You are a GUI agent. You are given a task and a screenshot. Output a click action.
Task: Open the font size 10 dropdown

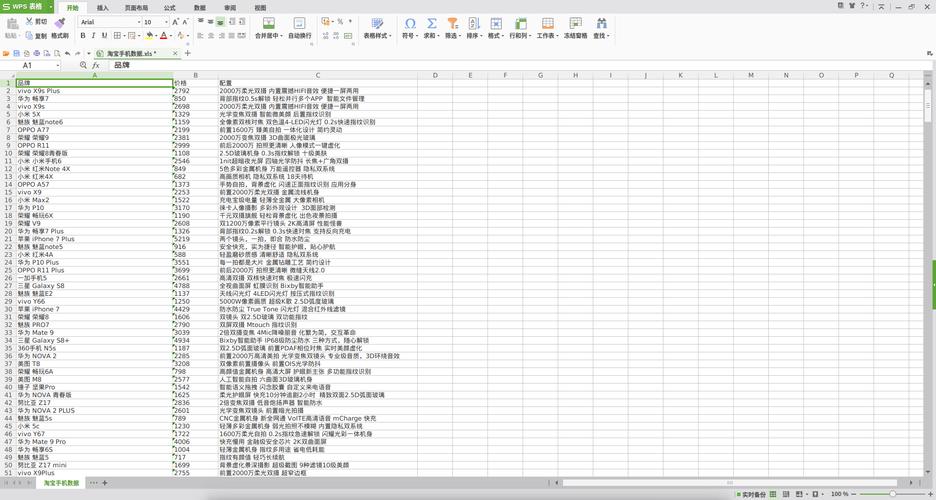166,22
